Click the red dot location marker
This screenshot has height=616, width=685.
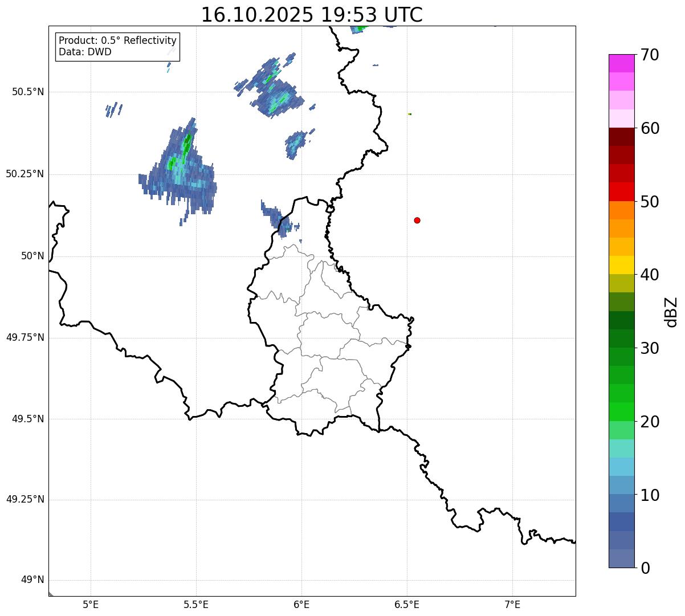pos(417,221)
